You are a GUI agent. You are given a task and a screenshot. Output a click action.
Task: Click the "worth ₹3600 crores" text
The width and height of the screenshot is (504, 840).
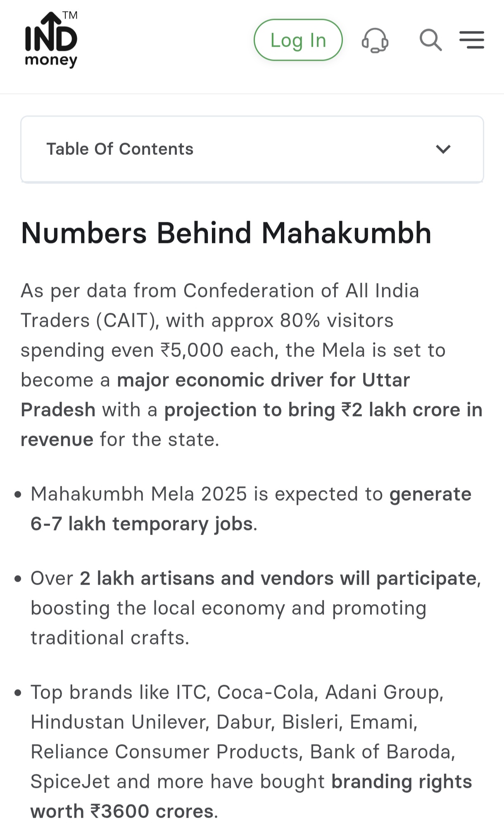tap(122, 811)
